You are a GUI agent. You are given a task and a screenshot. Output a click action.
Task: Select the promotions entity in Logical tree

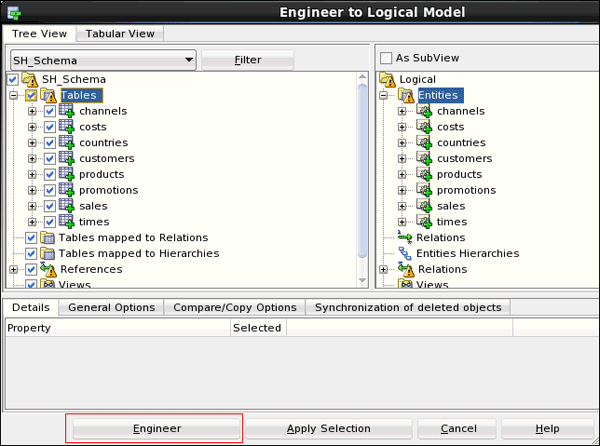click(466, 190)
